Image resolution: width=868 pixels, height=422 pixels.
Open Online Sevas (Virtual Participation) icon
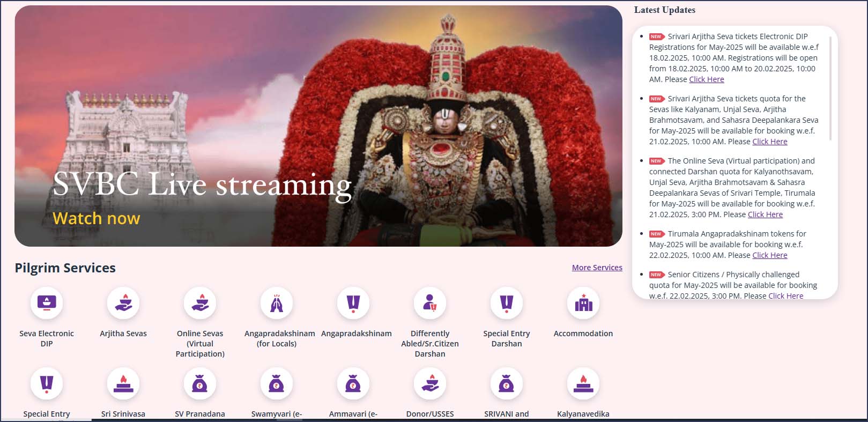tap(200, 303)
